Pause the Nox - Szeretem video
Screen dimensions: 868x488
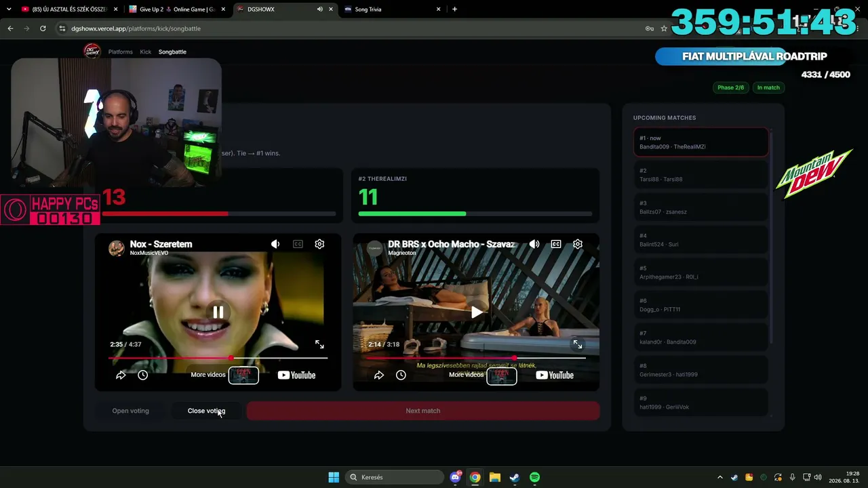coord(218,312)
